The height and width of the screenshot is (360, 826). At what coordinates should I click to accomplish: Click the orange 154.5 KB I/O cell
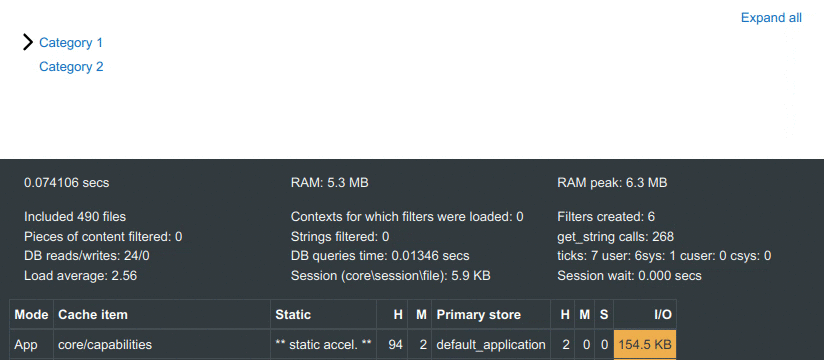click(x=645, y=345)
